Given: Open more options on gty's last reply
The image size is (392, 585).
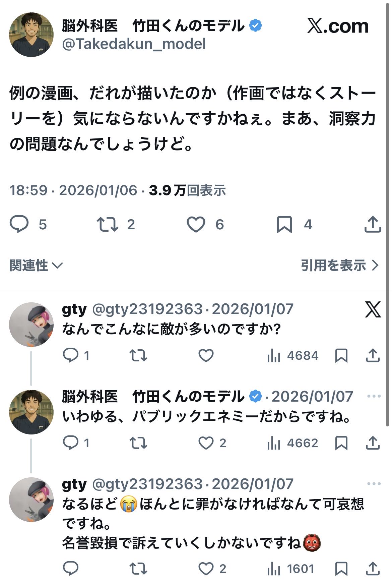Looking at the screenshot, I should point(374,484).
